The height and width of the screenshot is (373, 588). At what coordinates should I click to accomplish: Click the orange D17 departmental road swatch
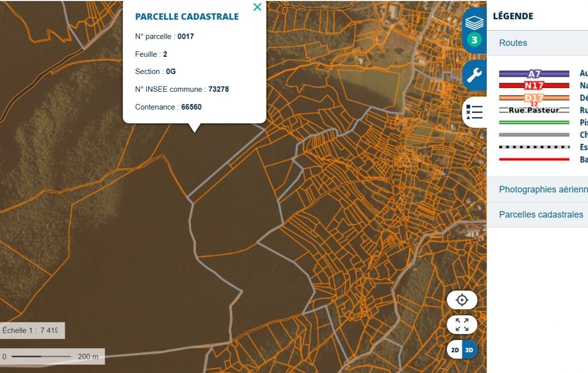(534, 98)
